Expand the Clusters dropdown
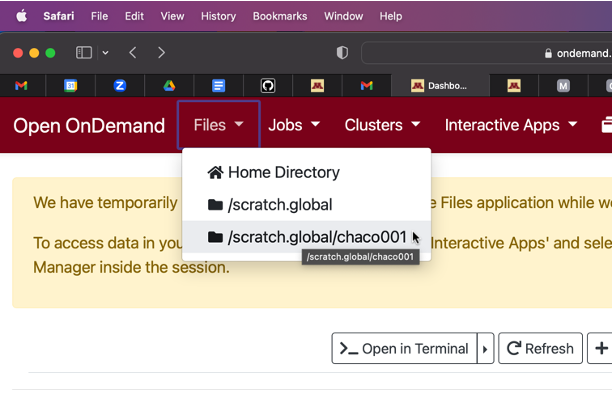 point(382,125)
